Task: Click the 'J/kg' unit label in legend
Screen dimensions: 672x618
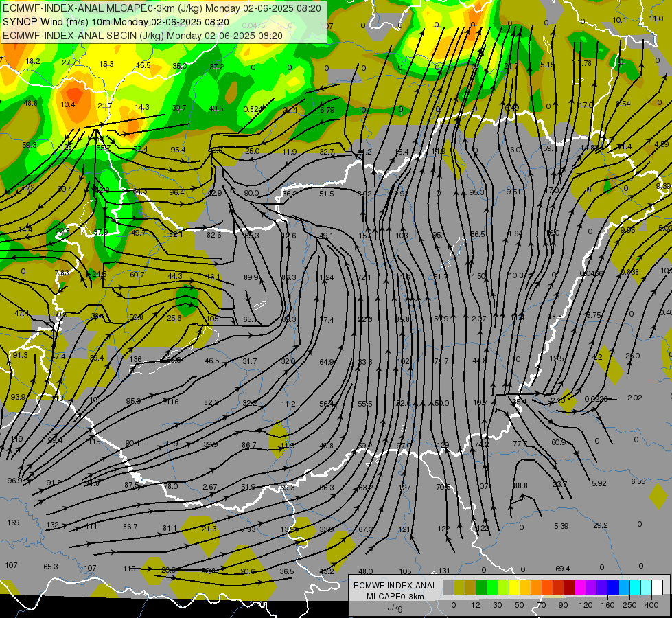Action: [395, 608]
